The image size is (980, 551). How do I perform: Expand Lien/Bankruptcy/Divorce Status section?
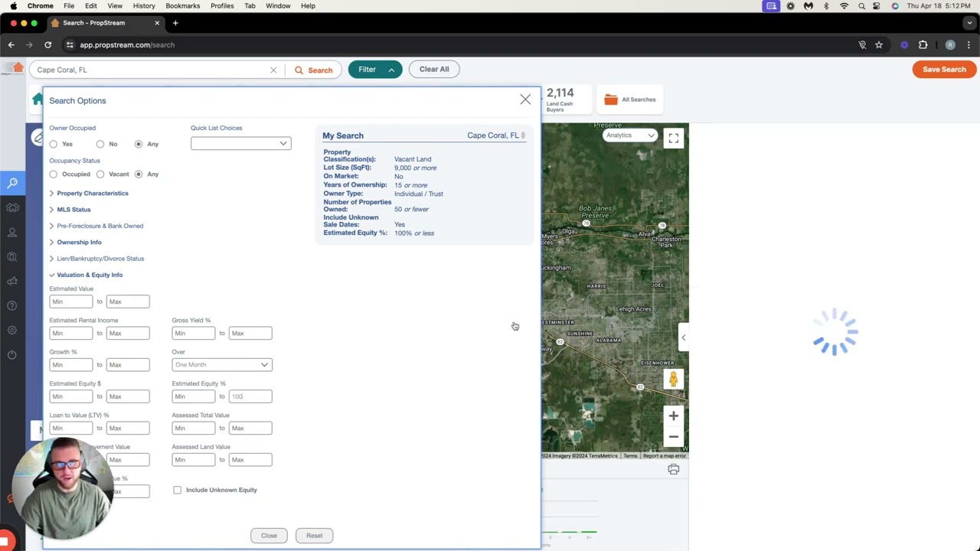96,259
